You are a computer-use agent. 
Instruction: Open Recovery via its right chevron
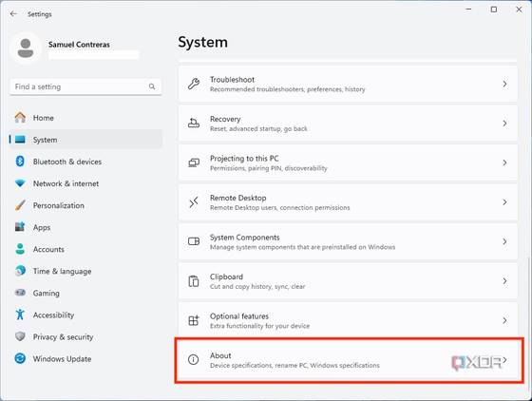click(x=504, y=124)
